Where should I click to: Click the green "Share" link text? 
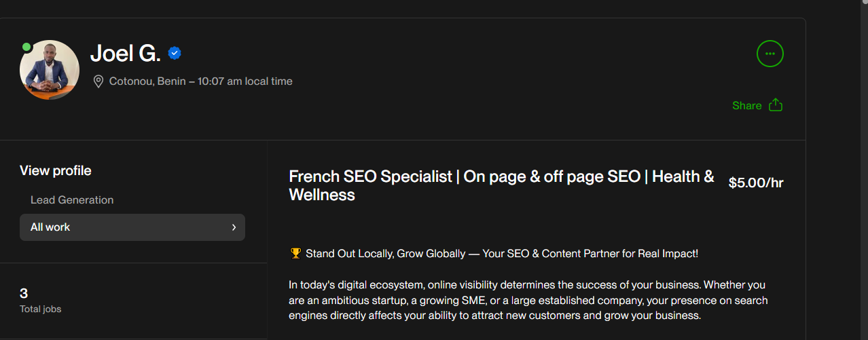point(746,106)
